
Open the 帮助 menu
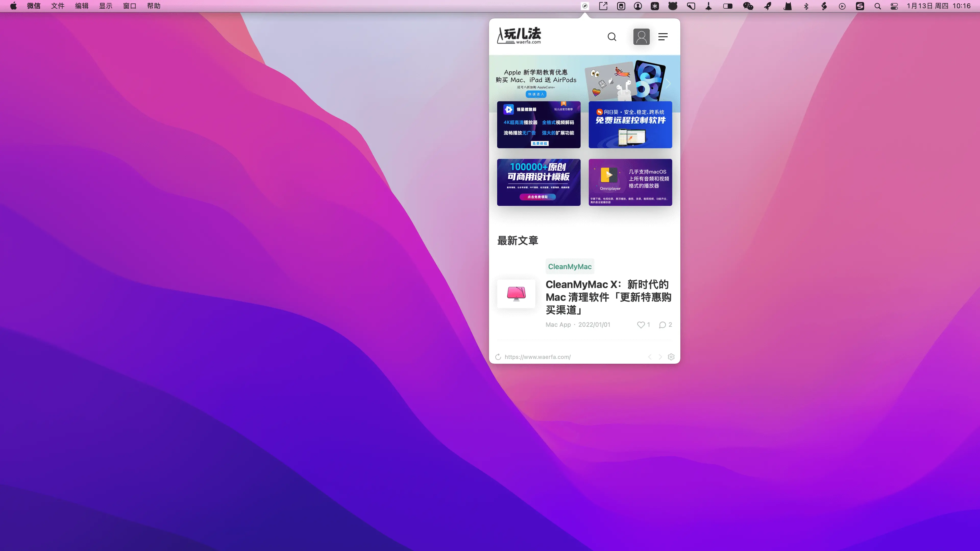(x=154, y=6)
